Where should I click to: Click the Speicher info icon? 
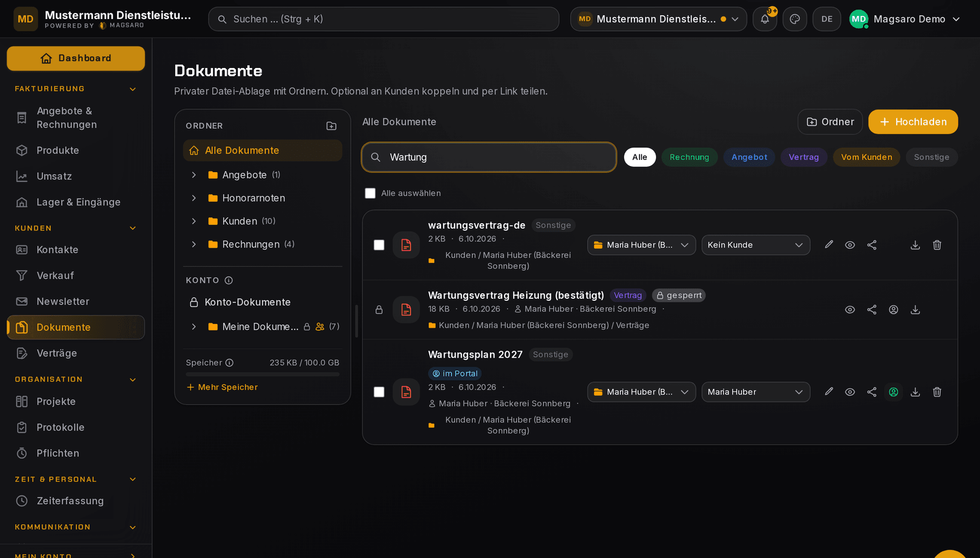[229, 363]
